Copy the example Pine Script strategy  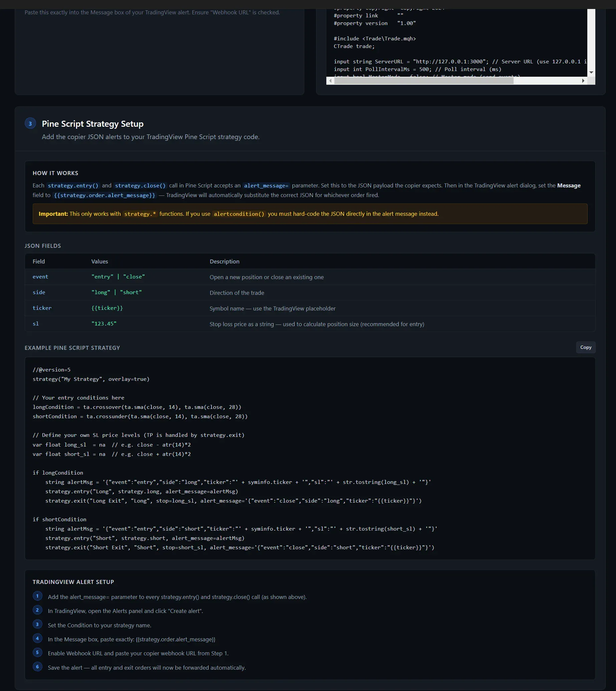(586, 348)
